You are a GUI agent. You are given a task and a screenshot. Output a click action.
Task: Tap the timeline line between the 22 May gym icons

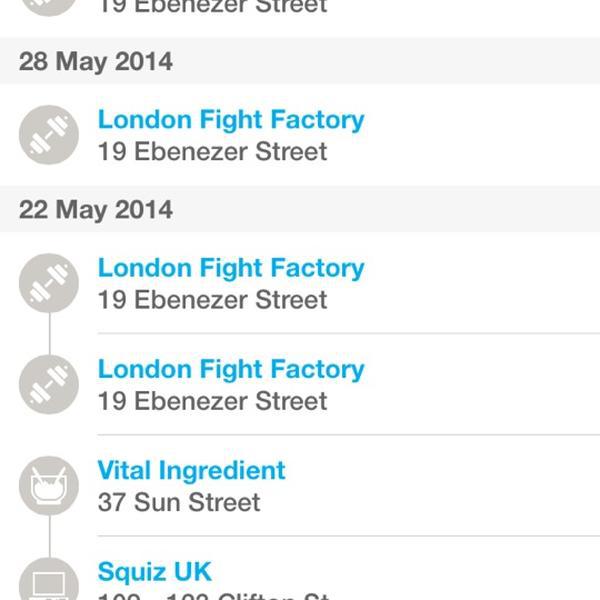48,334
